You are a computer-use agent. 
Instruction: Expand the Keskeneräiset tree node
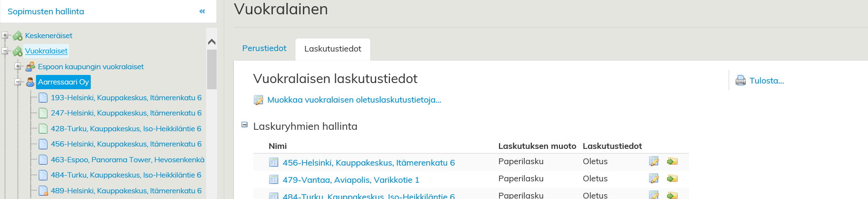[5, 35]
